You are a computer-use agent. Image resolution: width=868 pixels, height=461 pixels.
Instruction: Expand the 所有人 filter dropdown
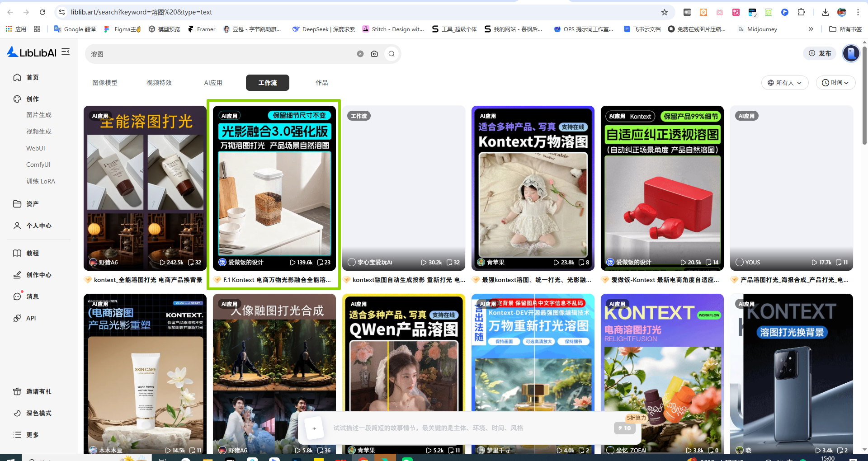point(784,83)
